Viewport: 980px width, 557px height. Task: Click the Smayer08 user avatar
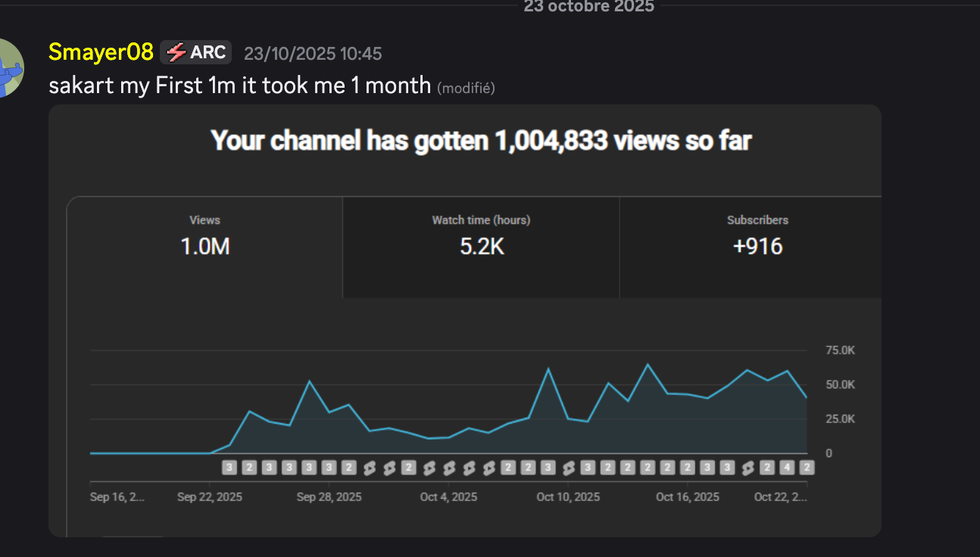click(x=11, y=68)
